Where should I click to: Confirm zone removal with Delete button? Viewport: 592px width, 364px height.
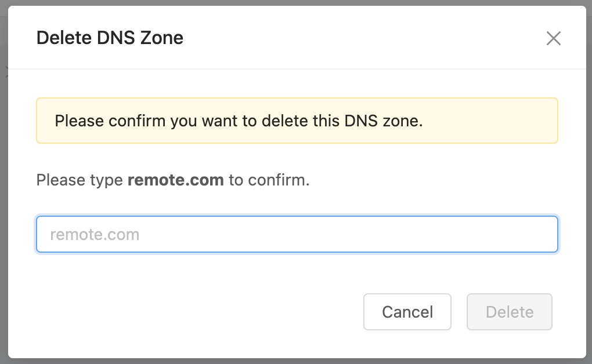point(509,312)
